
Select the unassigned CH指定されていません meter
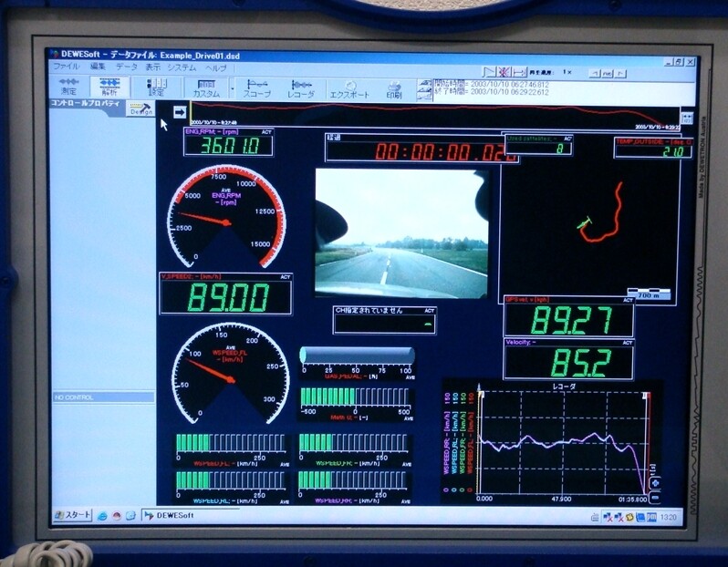384,320
